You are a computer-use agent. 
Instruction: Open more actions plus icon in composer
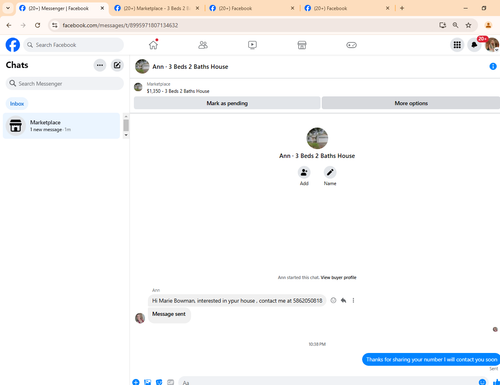[136, 382]
